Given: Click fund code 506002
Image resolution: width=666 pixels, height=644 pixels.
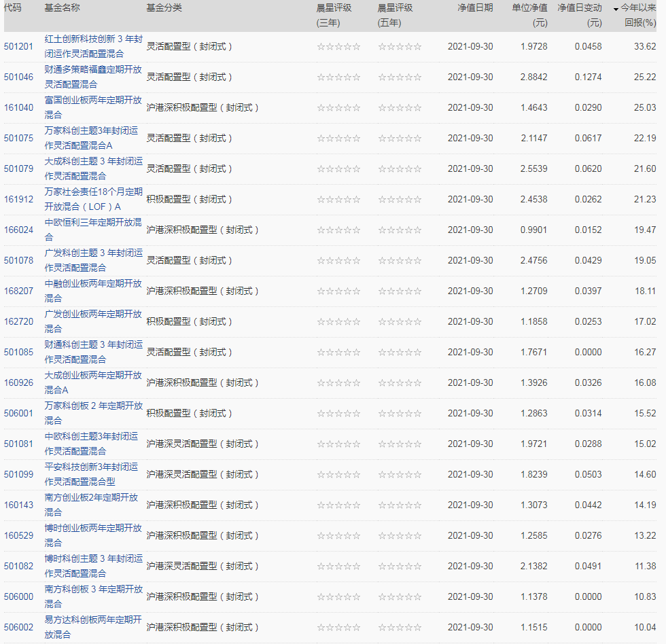Looking at the screenshot, I should [x=18, y=628].
